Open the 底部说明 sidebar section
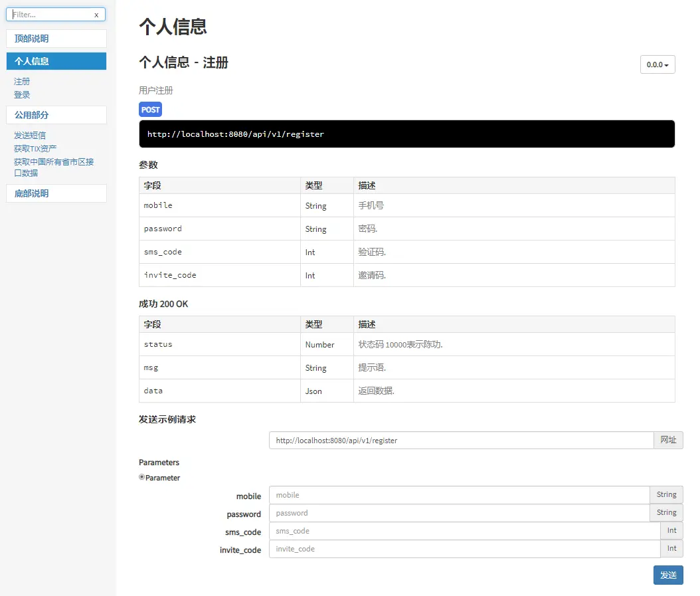This screenshot has width=700, height=596. coord(56,193)
